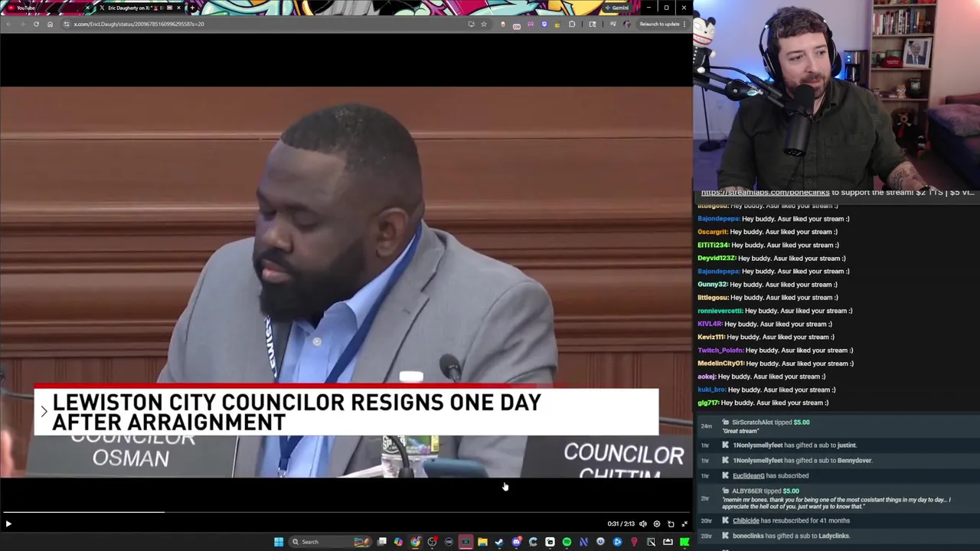Click chat user Deyvid123Z
The height and width of the screenshot is (551, 980).
[716, 258]
